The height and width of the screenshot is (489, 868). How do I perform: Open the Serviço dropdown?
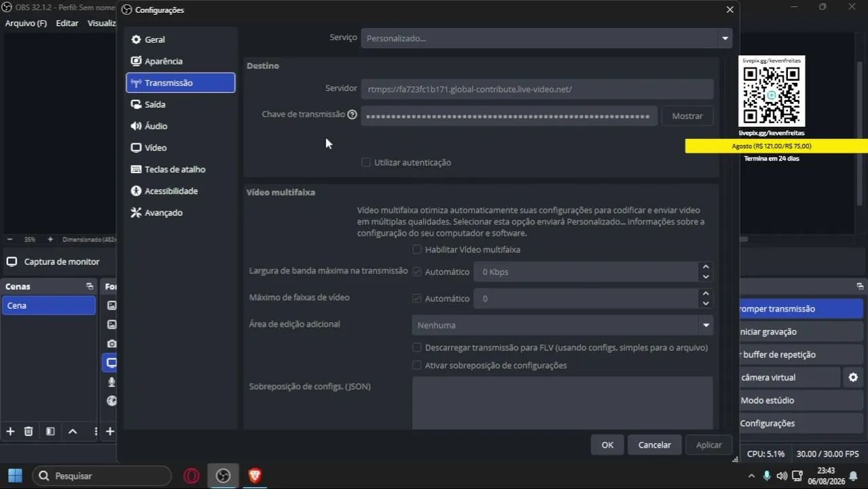(x=546, y=38)
